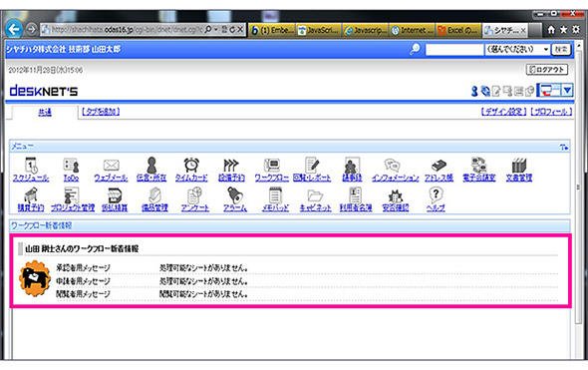The width and height of the screenshot is (588, 370).
Task: Focus the header search text field
Action: coord(454,49)
